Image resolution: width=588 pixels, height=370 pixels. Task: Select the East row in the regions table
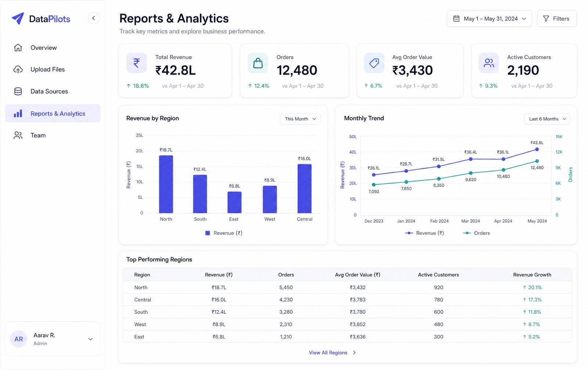point(347,337)
